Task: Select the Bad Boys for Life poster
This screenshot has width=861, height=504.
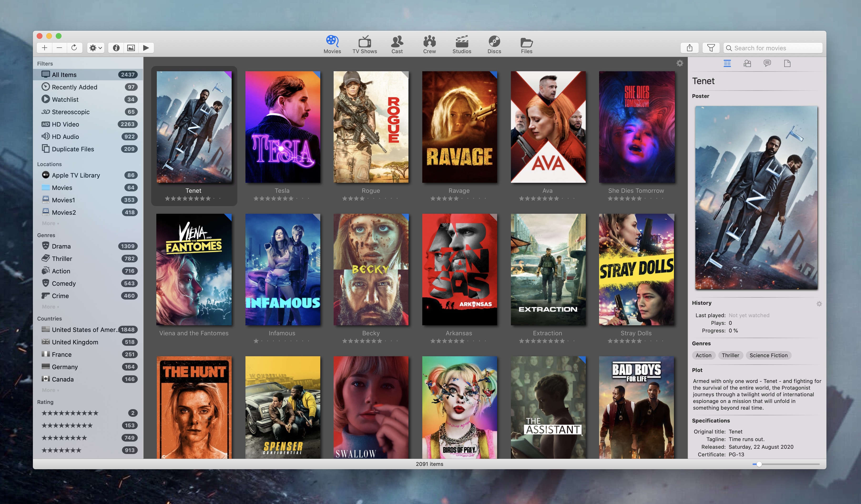Action: 636,407
